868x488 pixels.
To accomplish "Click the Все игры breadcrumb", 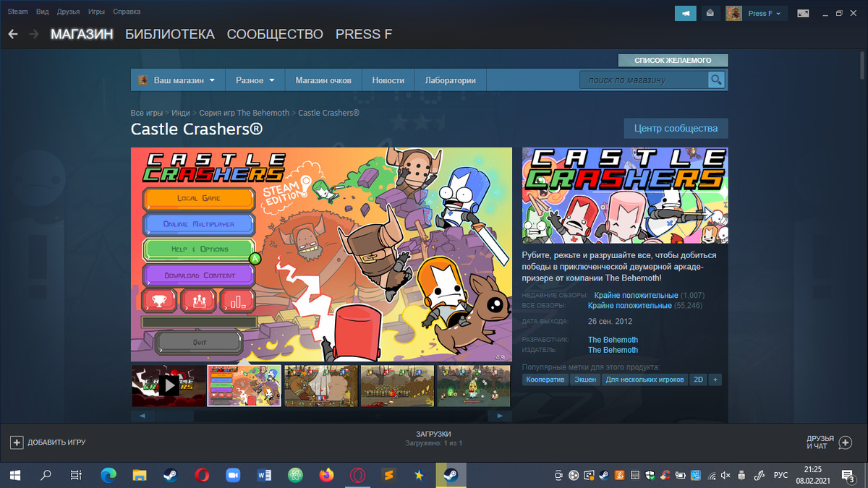I will tap(147, 113).
